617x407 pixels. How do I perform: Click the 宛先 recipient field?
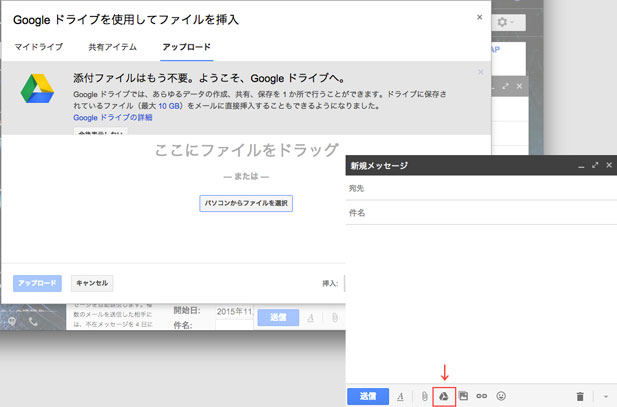click(481, 188)
